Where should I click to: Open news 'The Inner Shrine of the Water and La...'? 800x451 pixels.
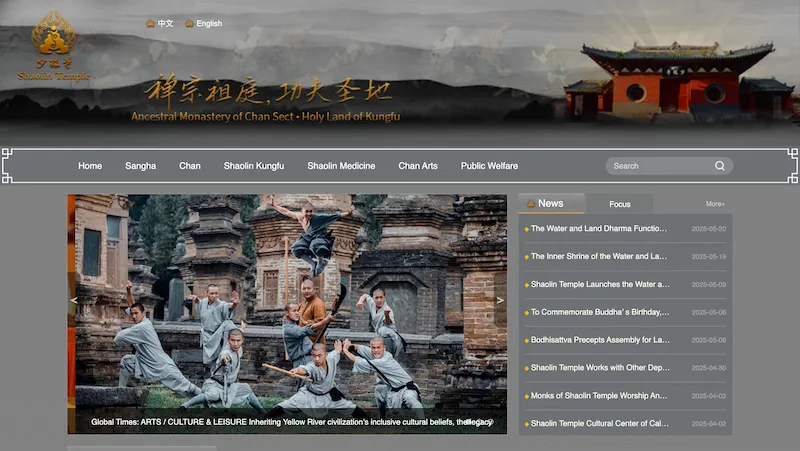click(x=598, y=256)
